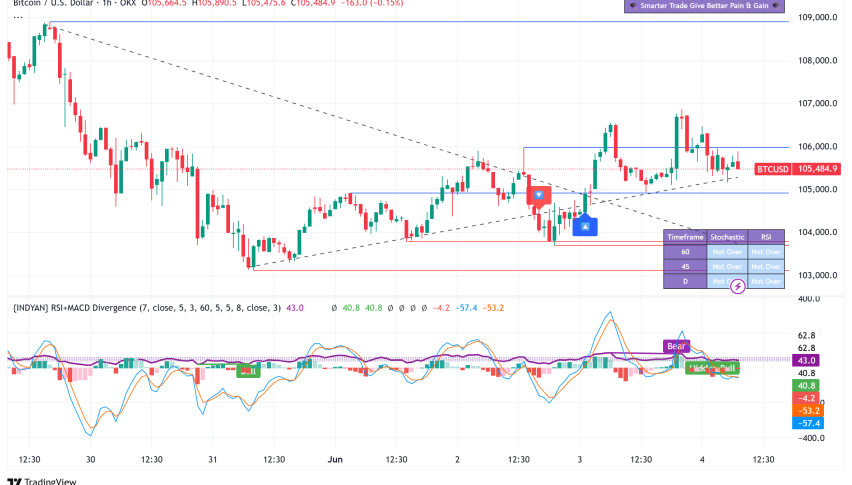852x485 pixels.
Task: Click the green Bull divergence label
Action: point(248,371)
